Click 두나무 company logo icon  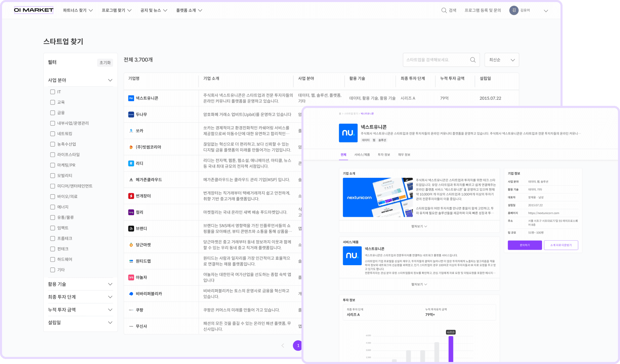coord(131,115)
